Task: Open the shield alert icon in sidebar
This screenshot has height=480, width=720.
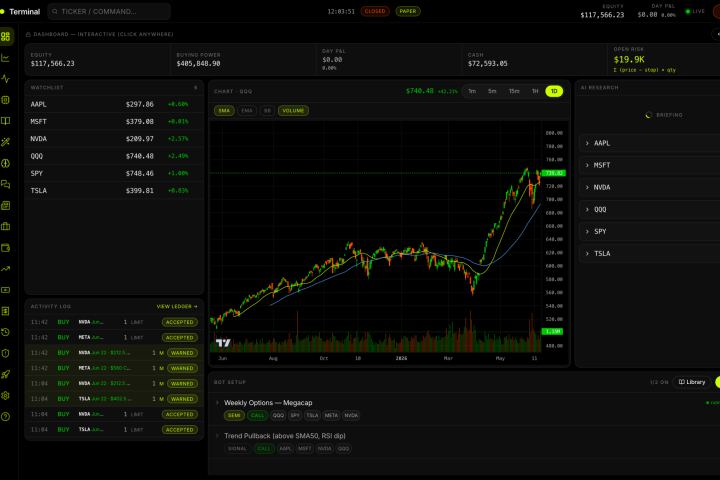Action: click(x=6, y=353)
